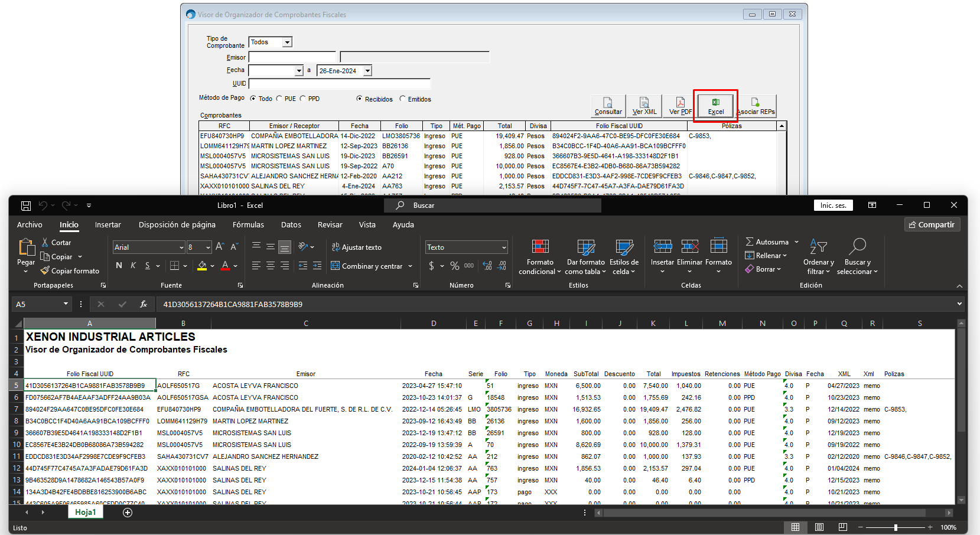The image size is (980, 535).
Task: Open the start Fecha date dropdown
Action: click(299, 71)
